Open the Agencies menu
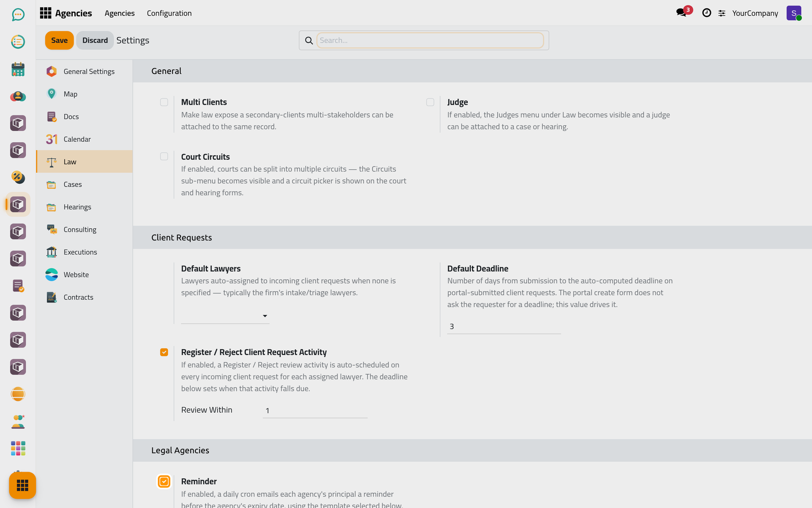The width and height of the screenshot is (812, 508). click(x=120, y=13)
